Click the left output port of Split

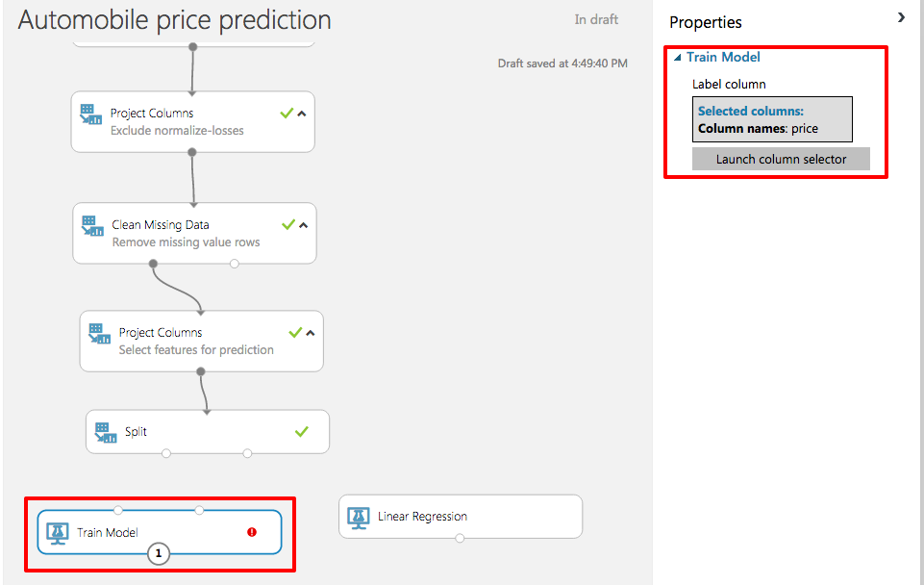click(166, 453)
